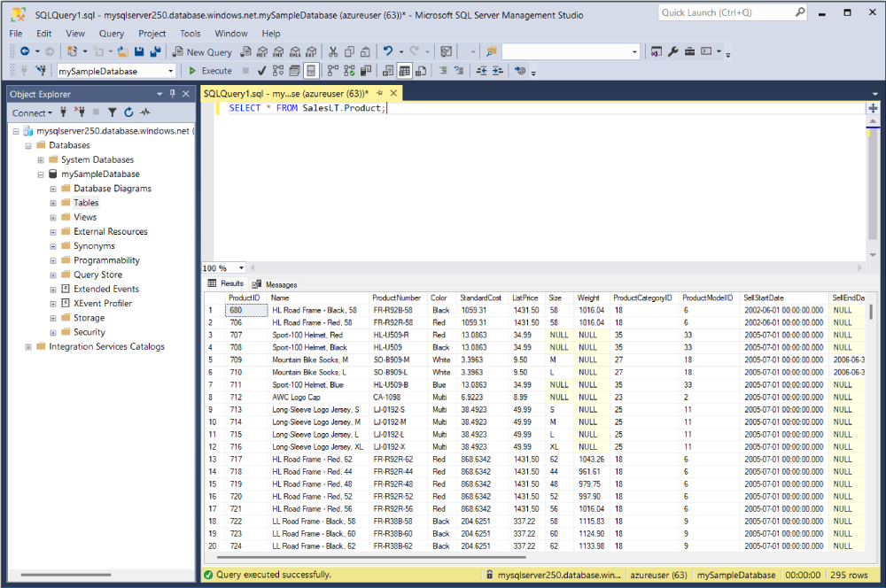Expand the System Databases node
The height and width of the screenshot is (588, 886).
[40, 160]
